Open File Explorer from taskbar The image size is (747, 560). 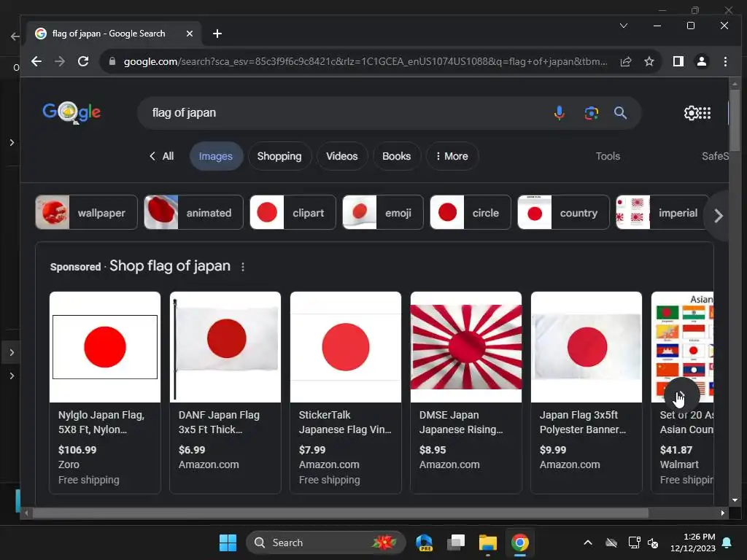click(488, 542)
